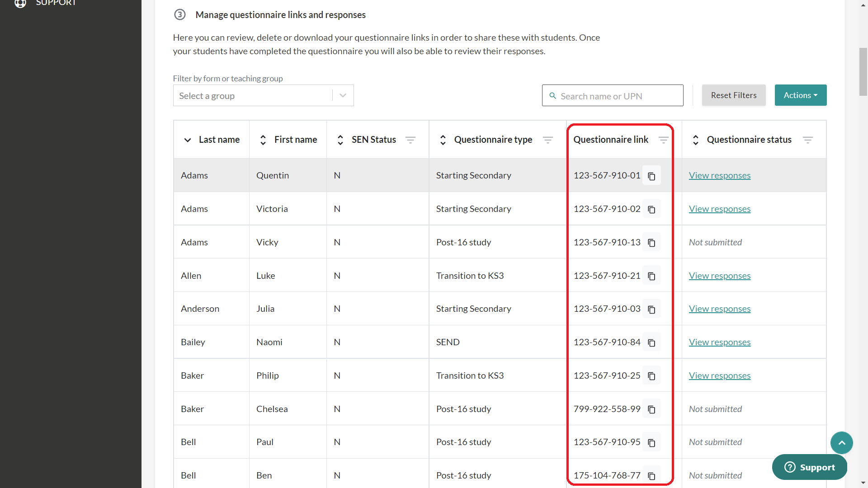
Task: Click the Reset Filters button
Action: click(733, 95)
